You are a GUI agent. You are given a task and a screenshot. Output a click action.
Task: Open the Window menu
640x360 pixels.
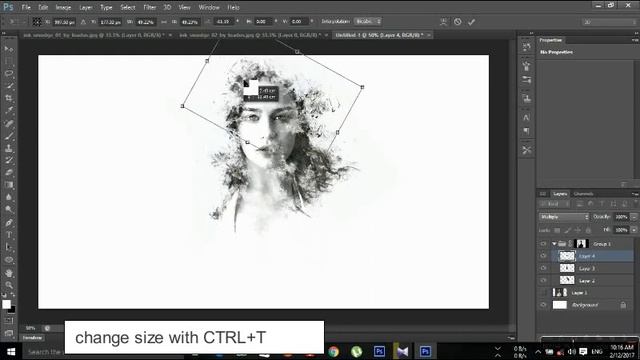click(209, 7)
